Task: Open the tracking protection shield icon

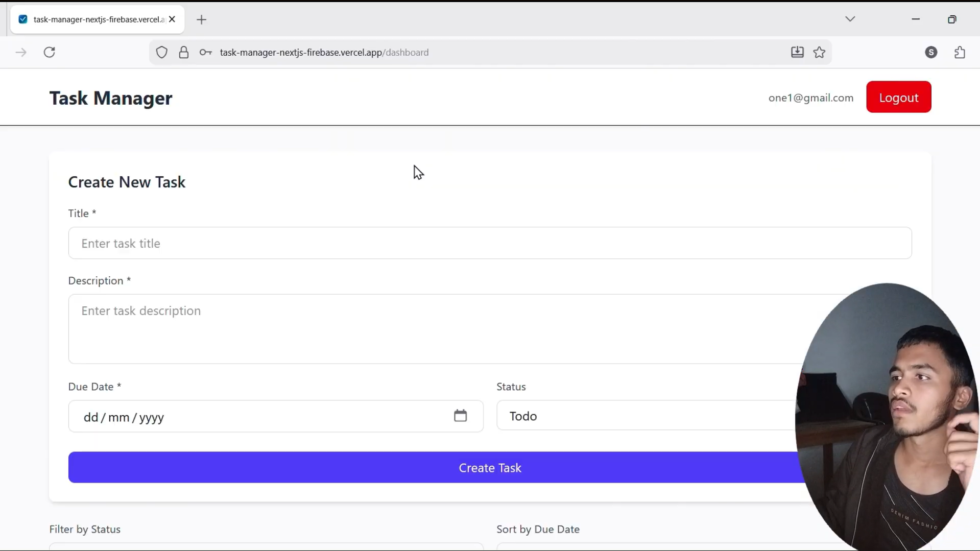Action: (x=162, y=52)
